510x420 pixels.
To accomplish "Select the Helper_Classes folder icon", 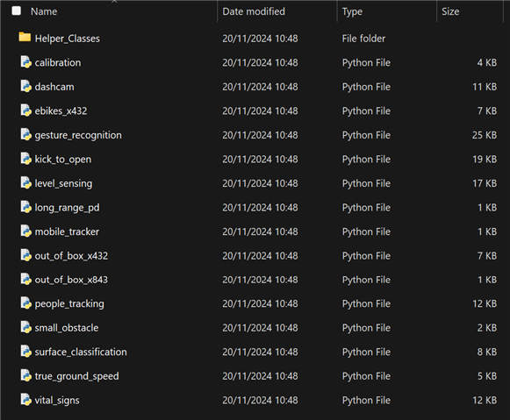I will [25, 38].
